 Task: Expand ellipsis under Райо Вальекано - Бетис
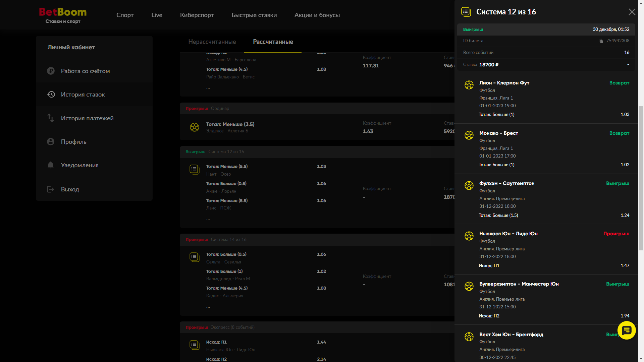click(208, 88)
